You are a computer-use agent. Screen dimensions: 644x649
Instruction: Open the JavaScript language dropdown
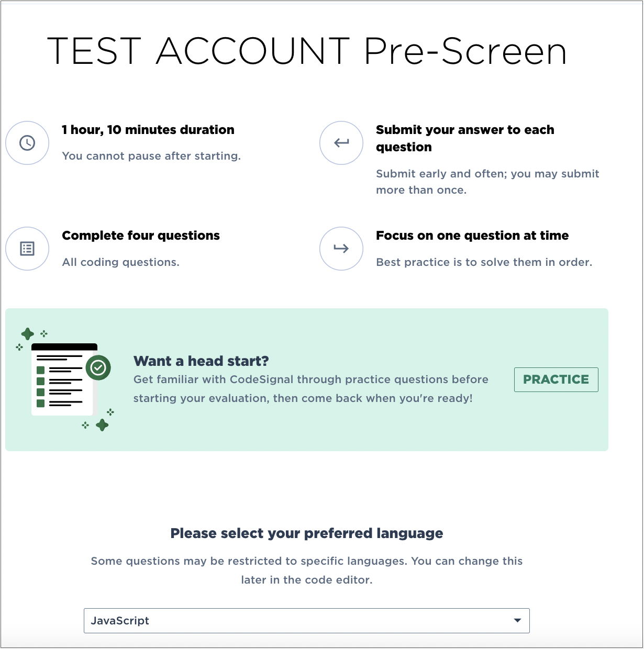[307, 621]
